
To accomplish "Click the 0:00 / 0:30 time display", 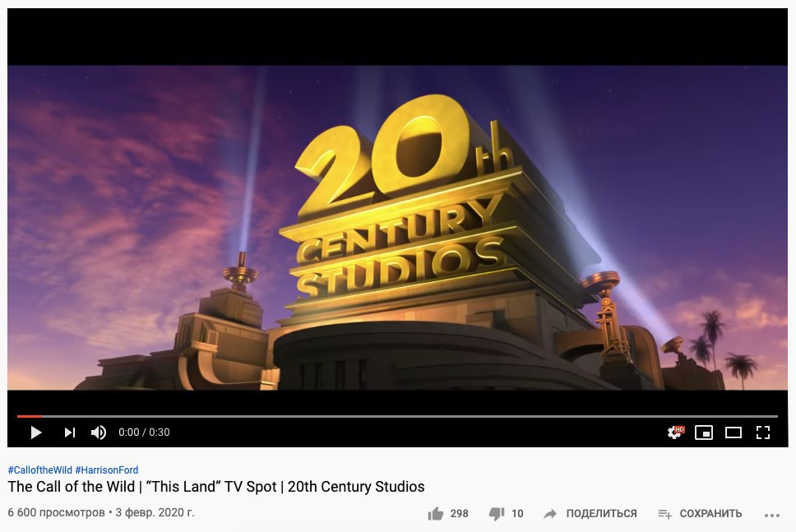I will 144,433.
